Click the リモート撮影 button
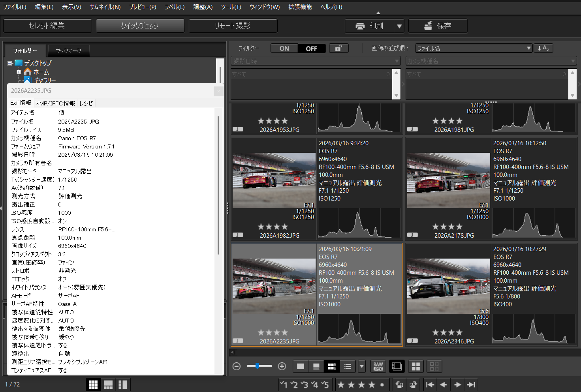581x392 pixels. 233,26
